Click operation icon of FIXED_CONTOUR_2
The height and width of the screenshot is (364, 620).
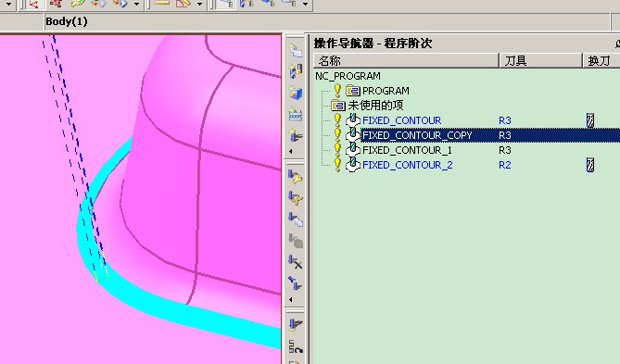tap(353, 165)
